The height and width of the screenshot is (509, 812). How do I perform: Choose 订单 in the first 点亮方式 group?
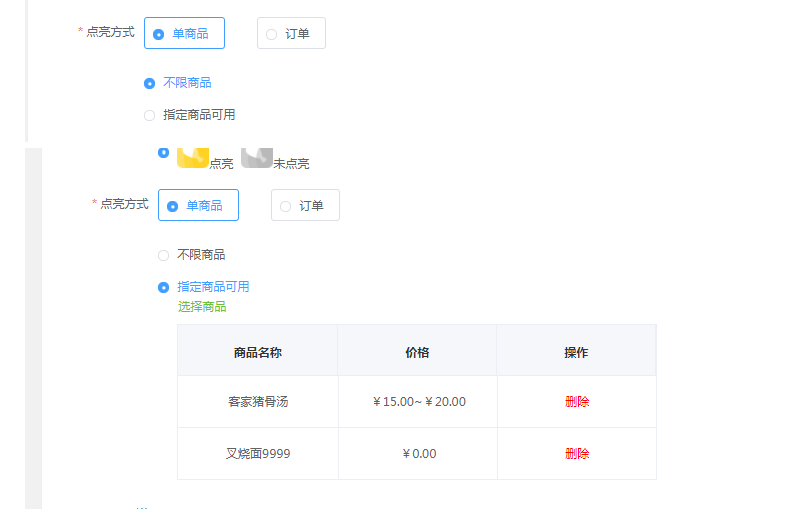click(291, 34)
